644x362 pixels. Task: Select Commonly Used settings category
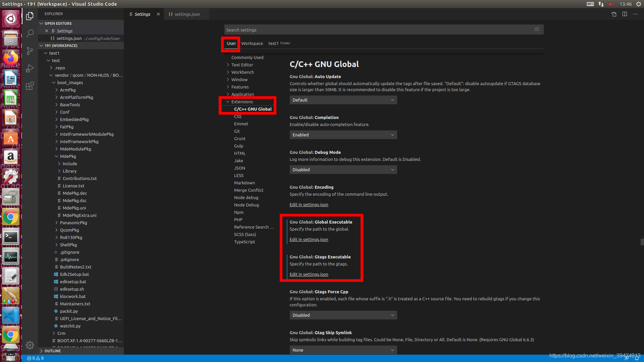tap(247, 57)
